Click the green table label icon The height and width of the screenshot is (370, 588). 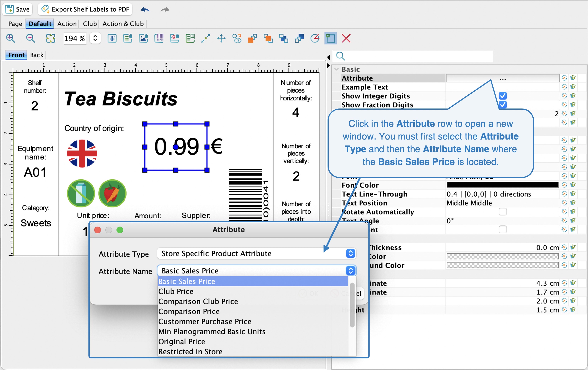(x=190, y=38)
